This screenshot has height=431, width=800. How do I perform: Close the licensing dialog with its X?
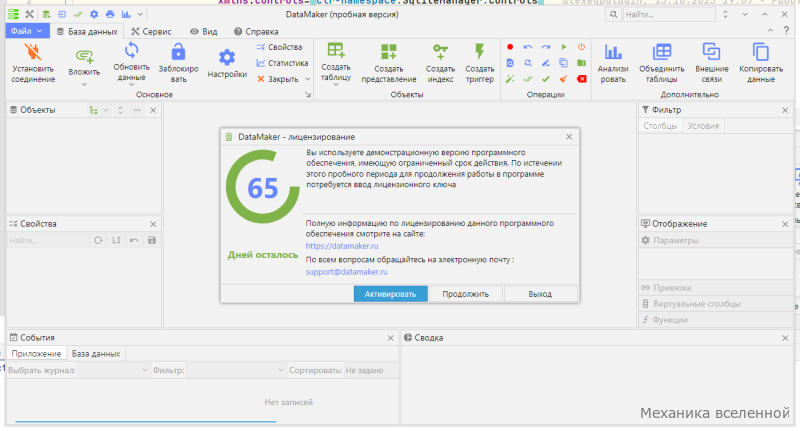click(x=569, y=137)
